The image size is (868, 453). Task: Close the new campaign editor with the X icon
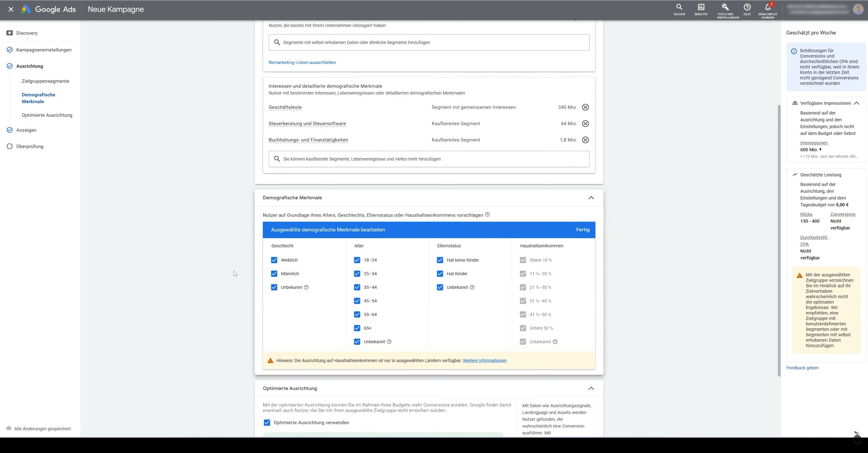pos(11,9)
